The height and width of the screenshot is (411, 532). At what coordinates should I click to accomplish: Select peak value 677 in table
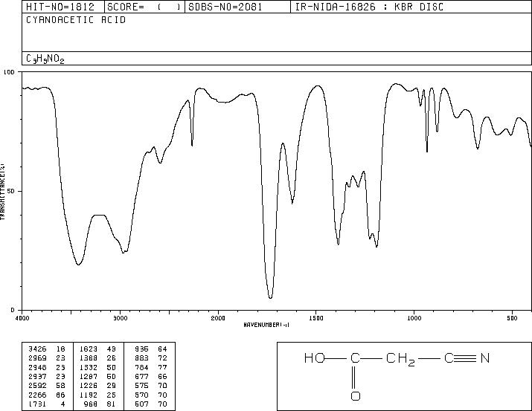point(141,376)
